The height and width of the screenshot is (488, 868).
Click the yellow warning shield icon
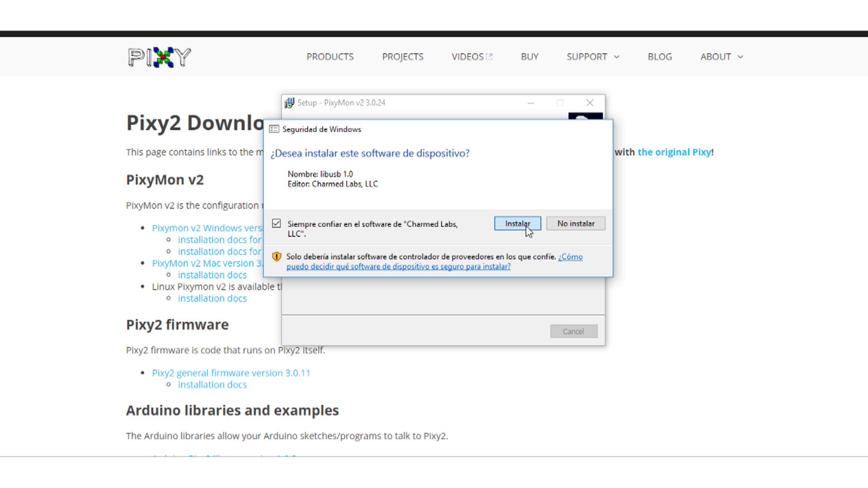(x=277, y=257)
